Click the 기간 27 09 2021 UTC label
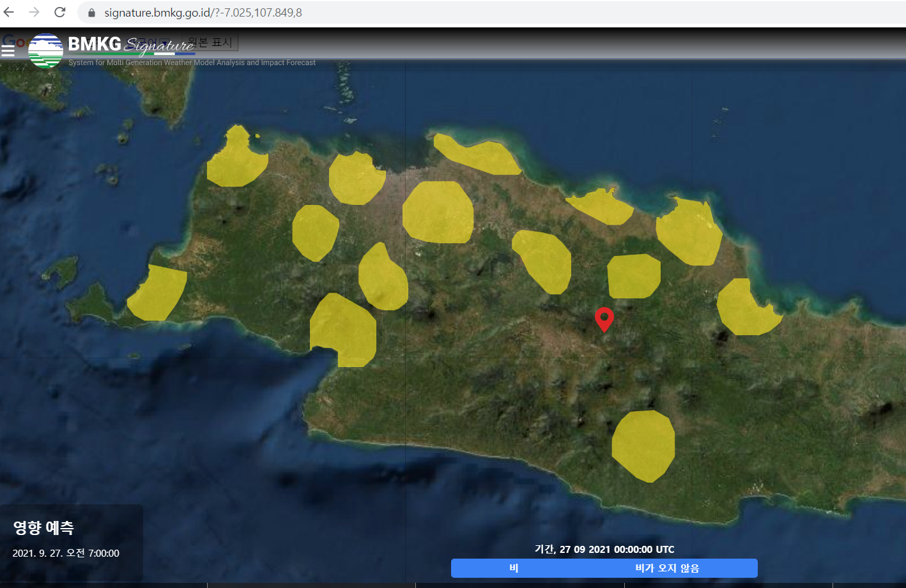This screenshot has height=588, width=906. click(x=604, y=549)
